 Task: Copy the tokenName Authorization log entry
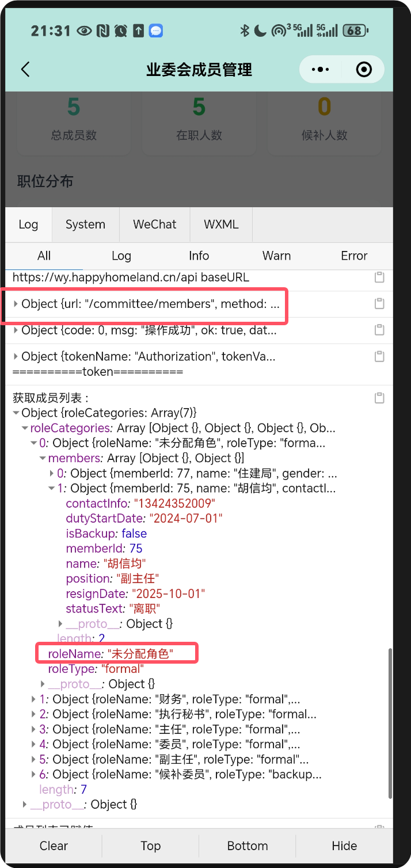click(x=379, y=356)
